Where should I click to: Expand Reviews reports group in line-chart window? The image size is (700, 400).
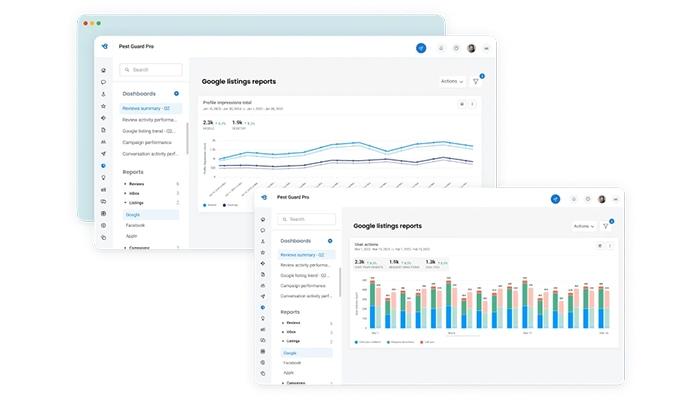pos(134,184)
